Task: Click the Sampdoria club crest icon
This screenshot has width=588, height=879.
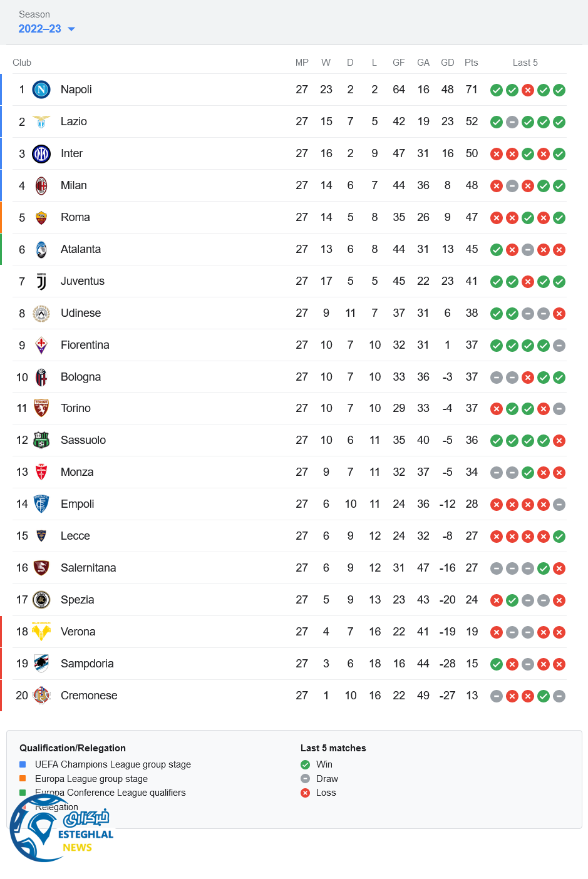Action: point(41,664)
